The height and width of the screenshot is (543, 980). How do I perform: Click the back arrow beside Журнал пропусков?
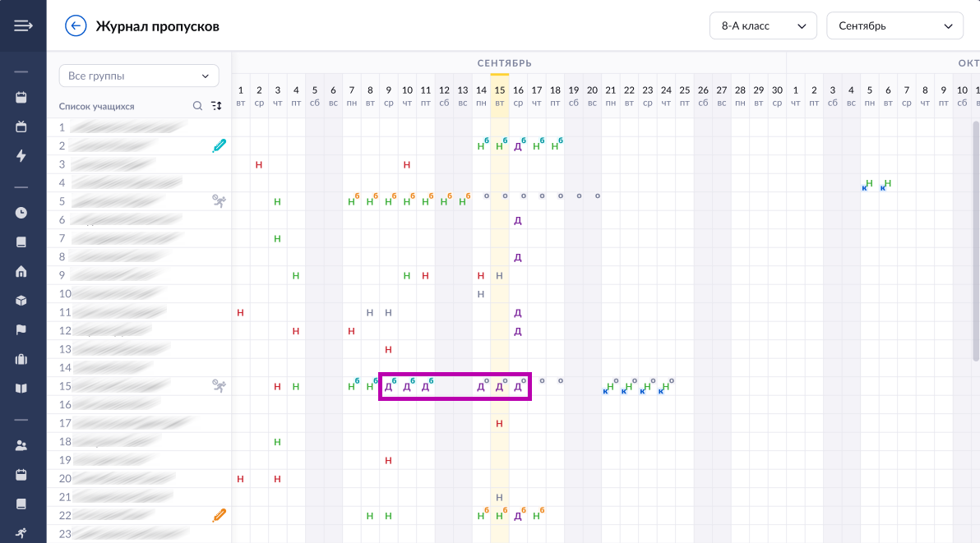[x=76, y=26]
